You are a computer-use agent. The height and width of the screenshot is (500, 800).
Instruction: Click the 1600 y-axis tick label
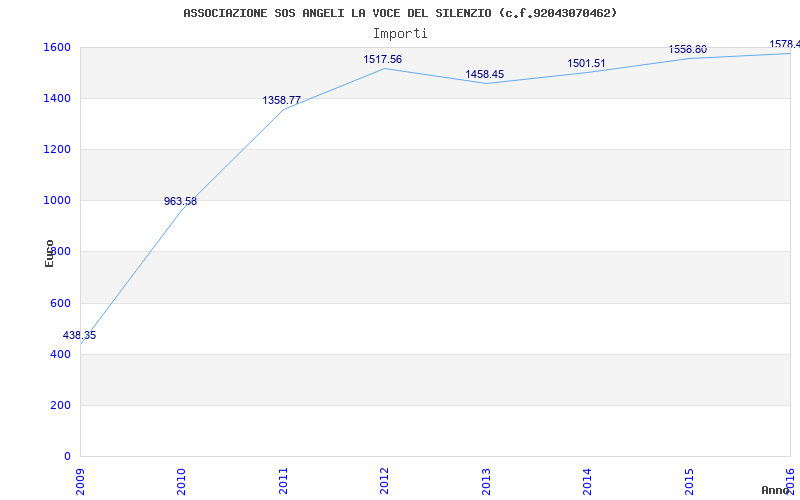tap(57, 47)
